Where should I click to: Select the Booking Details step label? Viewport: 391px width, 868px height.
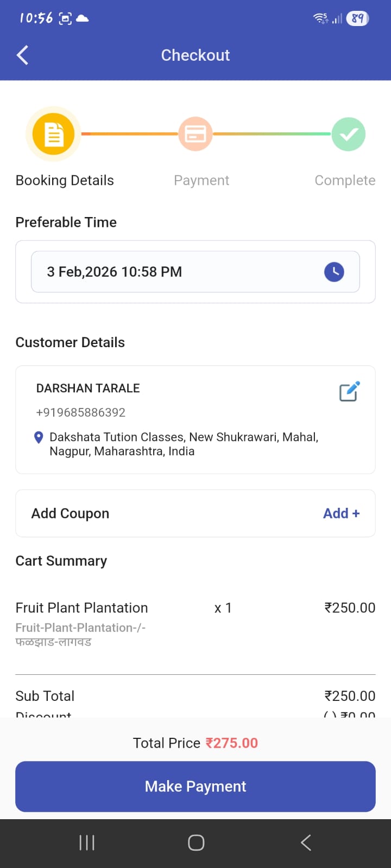click(65, 180)
